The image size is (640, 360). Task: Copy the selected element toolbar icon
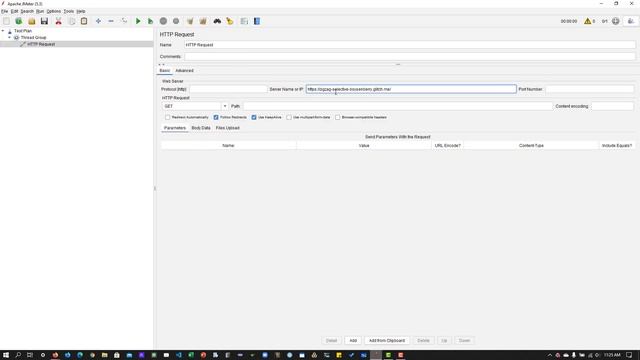coord(71,21)
